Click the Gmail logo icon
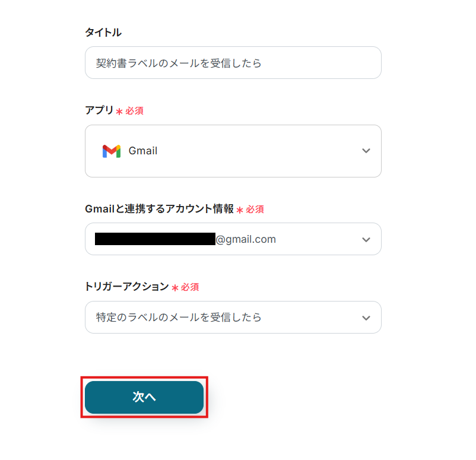The width and height of the screenshot is (476, 460). coord(111,151)
